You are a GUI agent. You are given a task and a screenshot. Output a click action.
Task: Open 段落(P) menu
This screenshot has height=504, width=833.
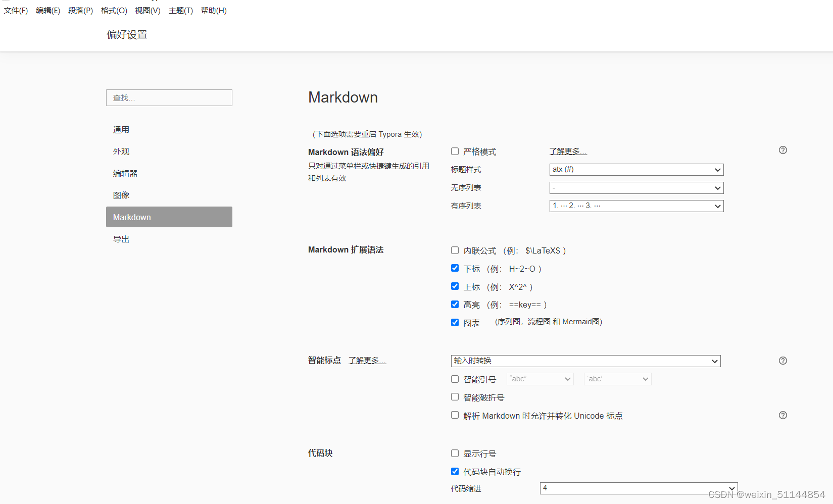80,11
